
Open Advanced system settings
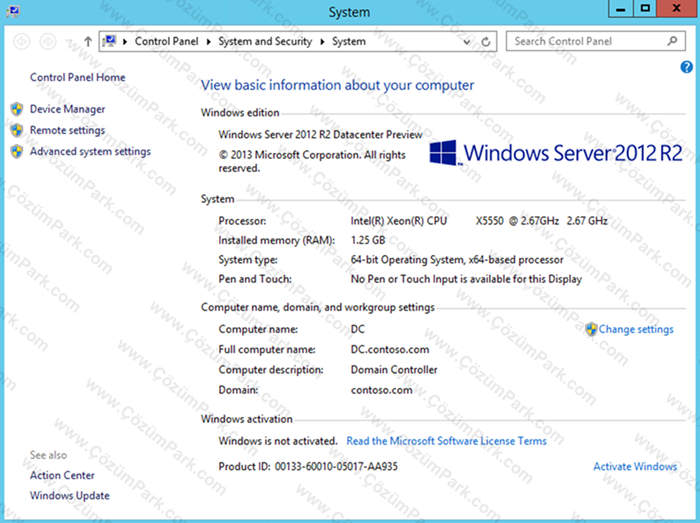[90, 152]
